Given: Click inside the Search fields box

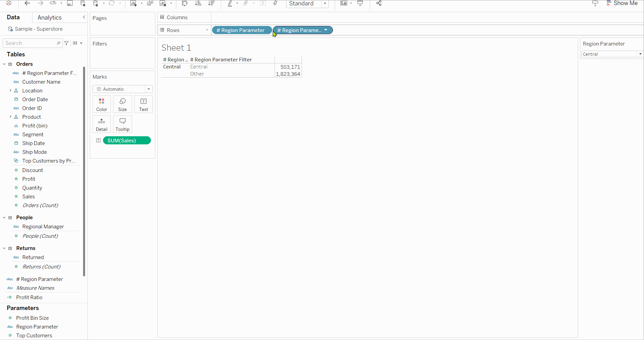Looking at the screenshot, I should point(30,43).
